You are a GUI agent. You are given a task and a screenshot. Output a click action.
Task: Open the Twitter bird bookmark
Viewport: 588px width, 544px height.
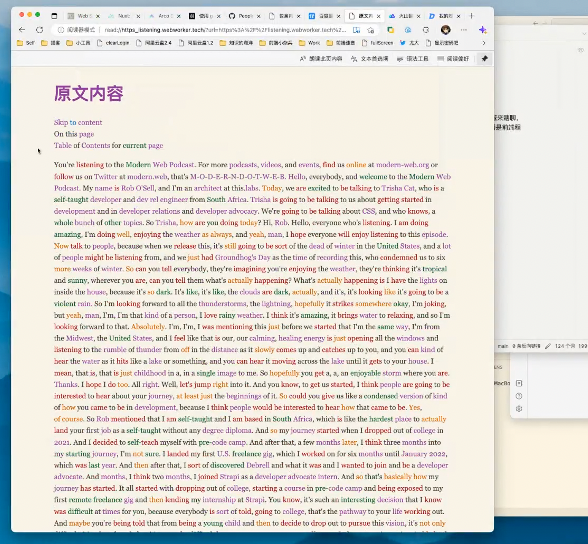409,43
